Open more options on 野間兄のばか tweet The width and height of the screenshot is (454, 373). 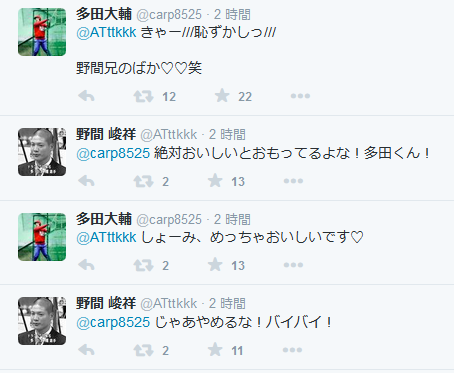(x=300, y=96)
